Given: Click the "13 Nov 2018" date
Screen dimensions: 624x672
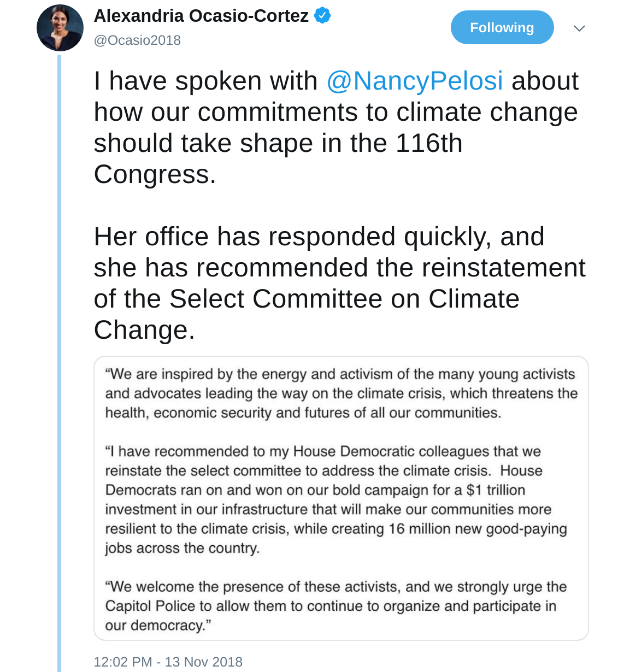Looking at the screenshot, I should click(x=204, y=662).
